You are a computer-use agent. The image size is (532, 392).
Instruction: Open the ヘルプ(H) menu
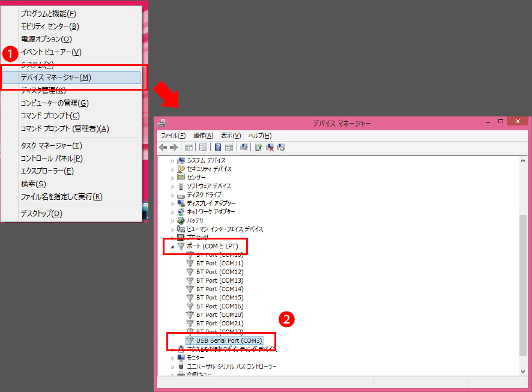click(x=260, y=136)
